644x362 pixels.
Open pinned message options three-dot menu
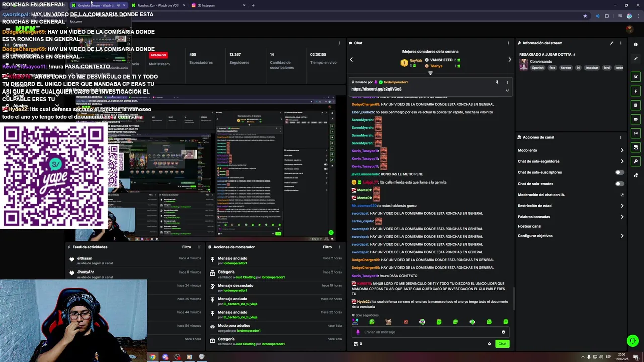507,82
